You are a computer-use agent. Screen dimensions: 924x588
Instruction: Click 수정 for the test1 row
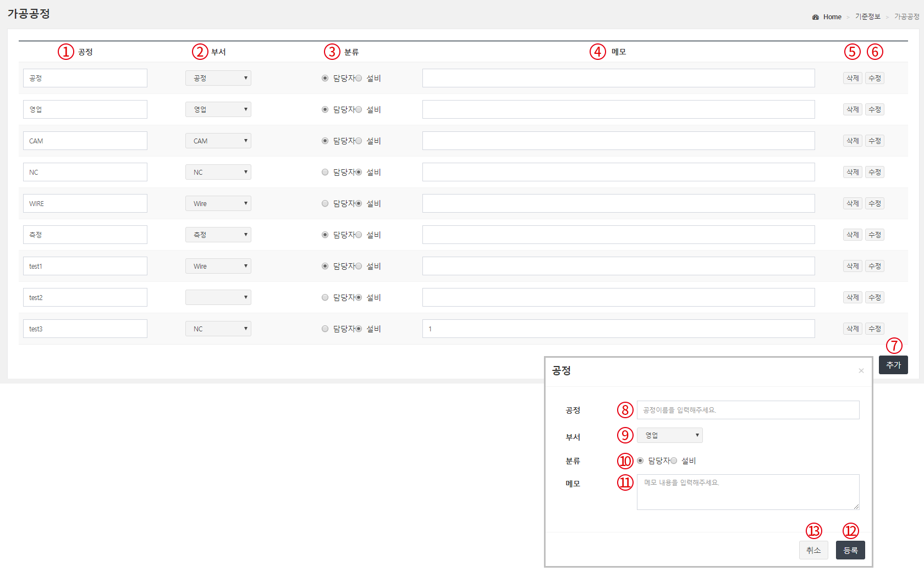click(x=875, y=267)
